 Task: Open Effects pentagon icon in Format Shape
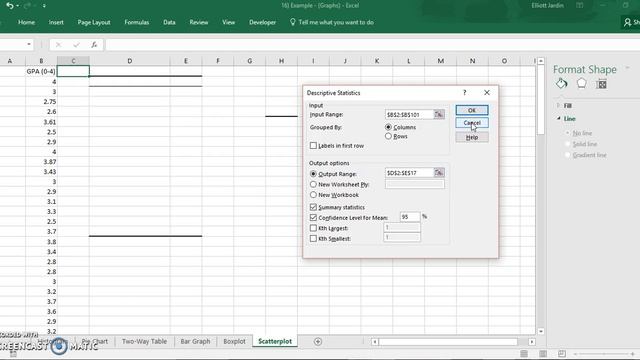click(x=581, y=84)
